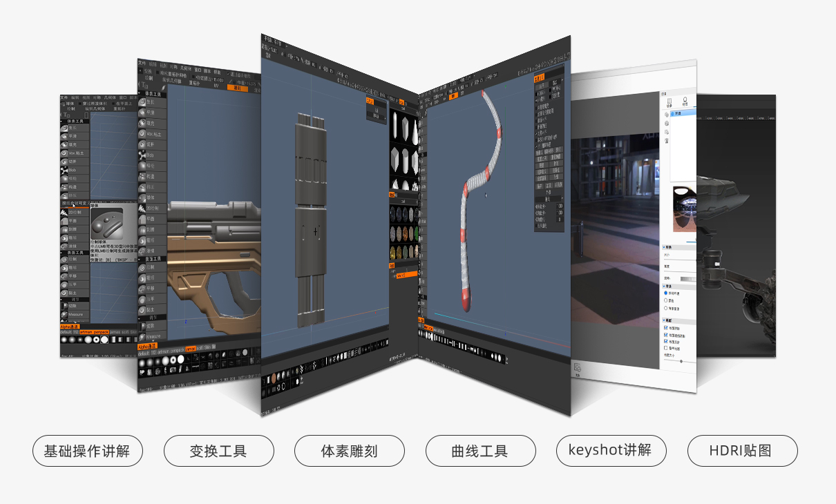The image size is (836, 504).
Task: Collapse 表面工具 section in gun model window
Action: coord(152,259)
